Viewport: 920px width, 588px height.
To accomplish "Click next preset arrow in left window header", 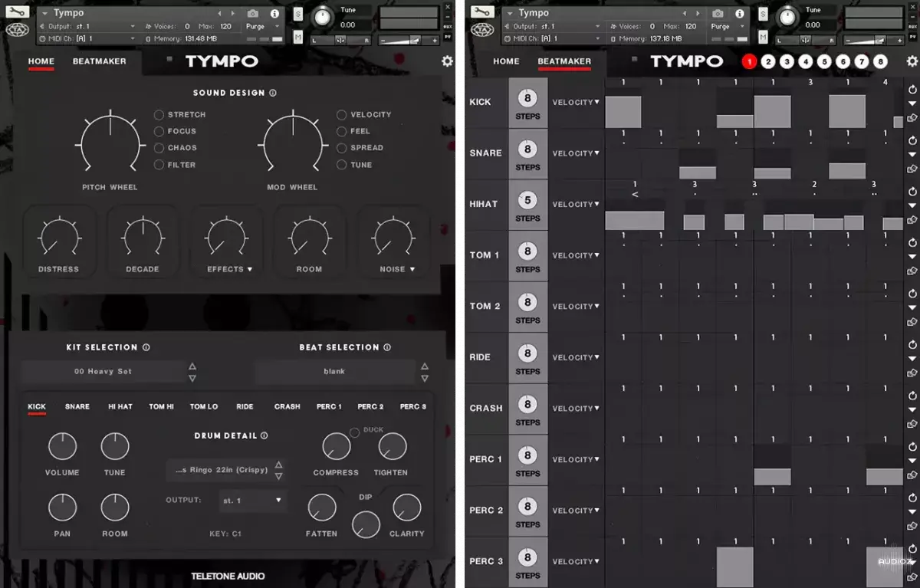I will [233, 13].
